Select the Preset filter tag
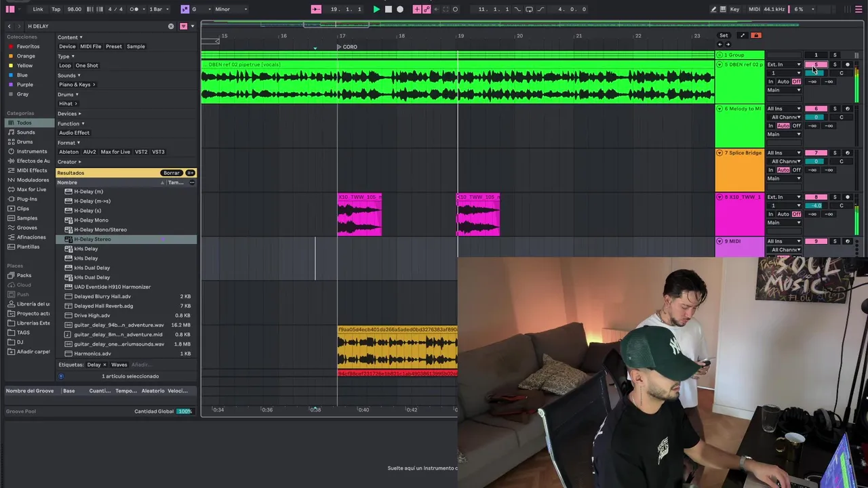The image size is (868, 488). point(114,46)
